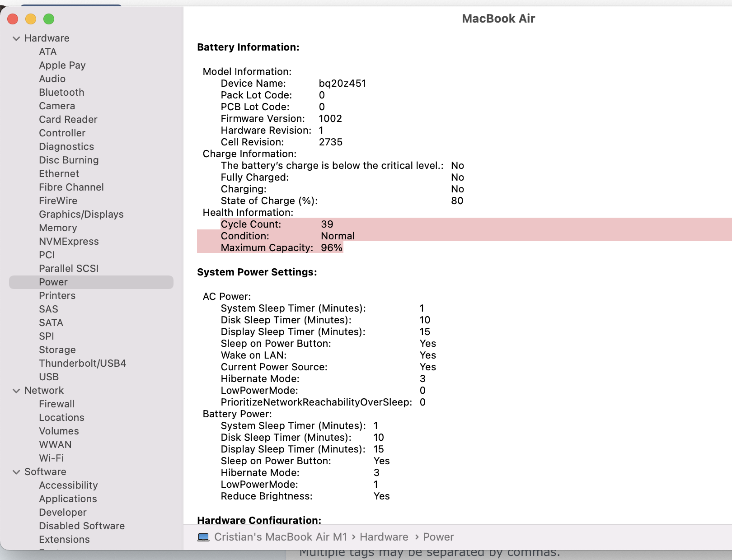Select Graphics/Displays in the sidebar

(81, 215)
